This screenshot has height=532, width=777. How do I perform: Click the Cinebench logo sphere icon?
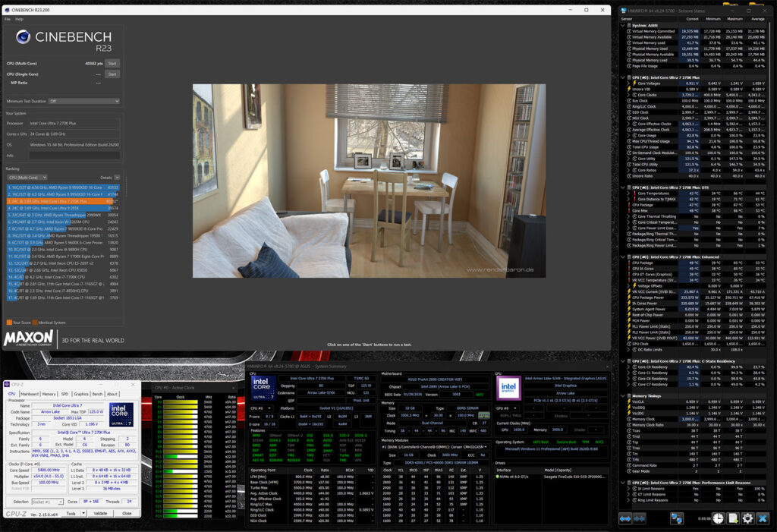[x=24, y=36]
